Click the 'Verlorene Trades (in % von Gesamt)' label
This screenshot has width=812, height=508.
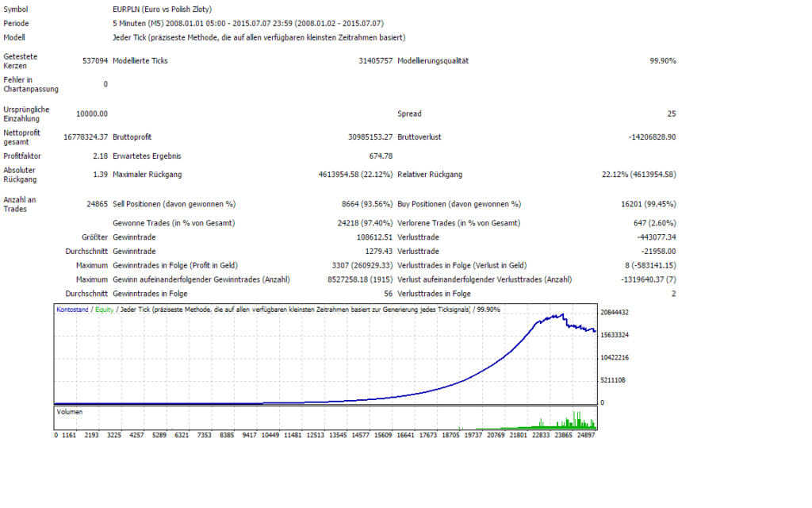click(x=459, y=223)
